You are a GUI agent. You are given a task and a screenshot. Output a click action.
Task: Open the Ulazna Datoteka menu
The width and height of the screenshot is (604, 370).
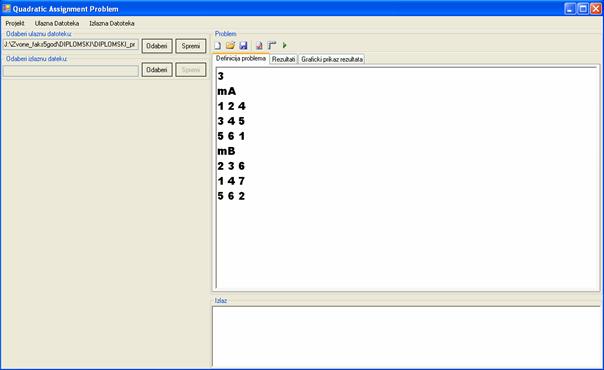[x=57, y=23]
